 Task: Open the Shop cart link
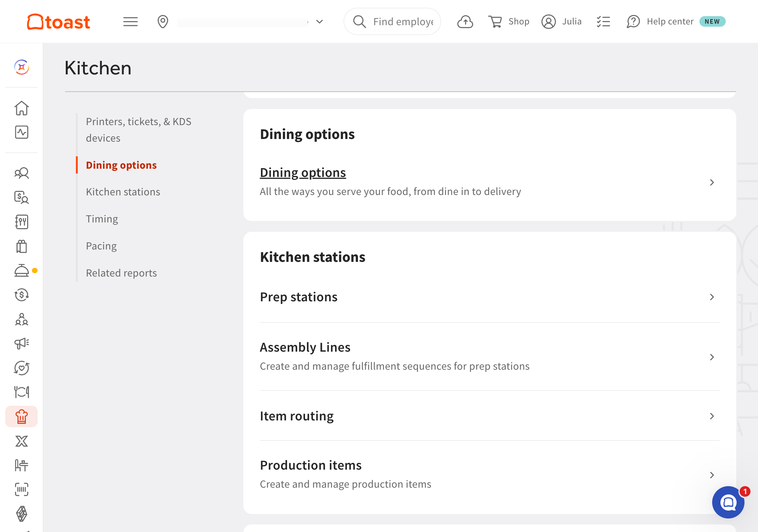[509, 22]
